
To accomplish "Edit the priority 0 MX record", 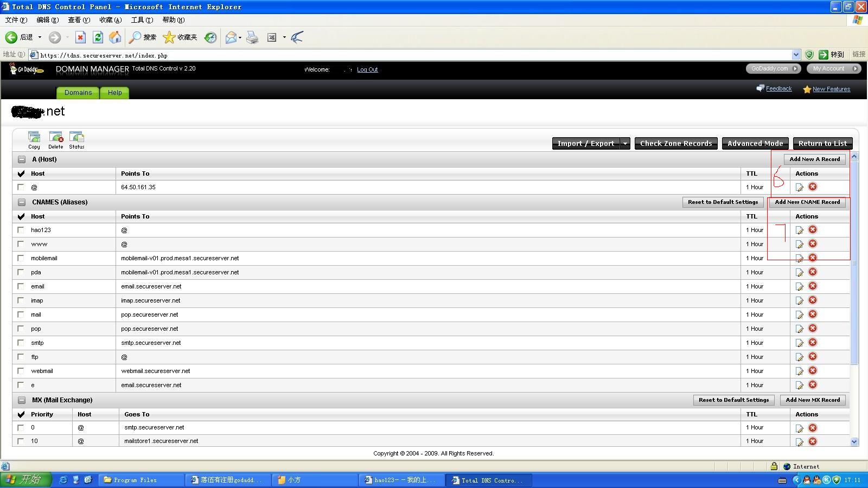I will [800, 428].
